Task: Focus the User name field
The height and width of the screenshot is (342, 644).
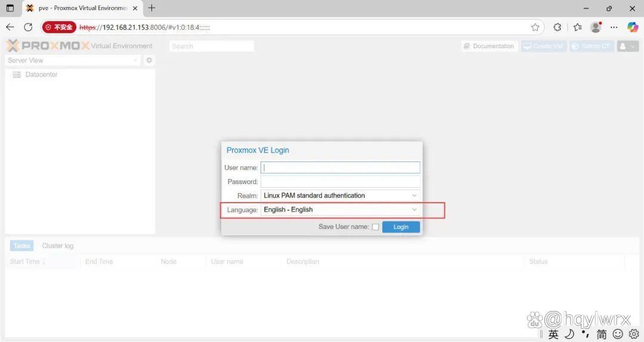Action: 340,167
